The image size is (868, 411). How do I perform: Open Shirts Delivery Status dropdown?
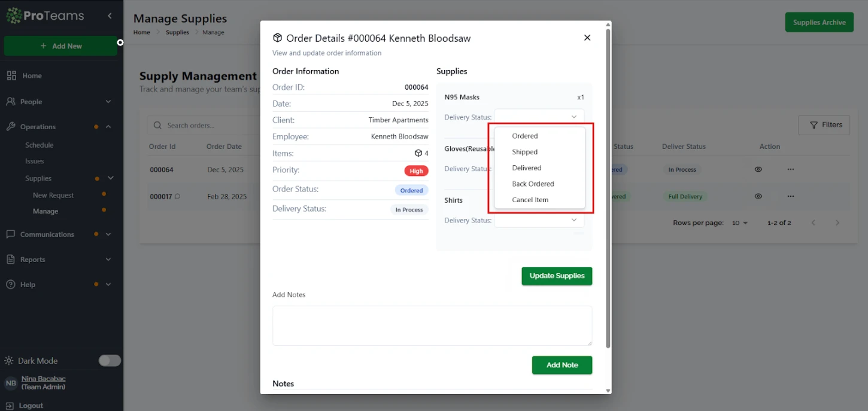click(539, 220)
